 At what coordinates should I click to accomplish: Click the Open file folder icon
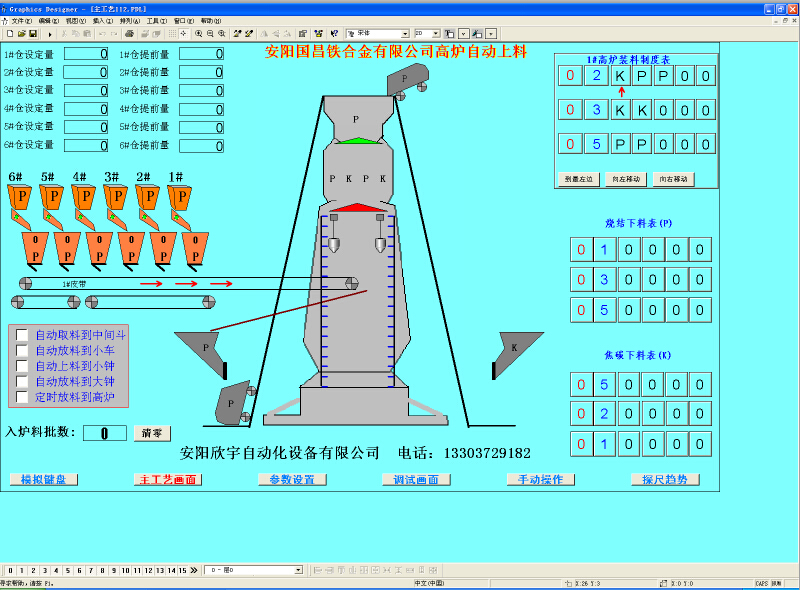coord(21,34)
